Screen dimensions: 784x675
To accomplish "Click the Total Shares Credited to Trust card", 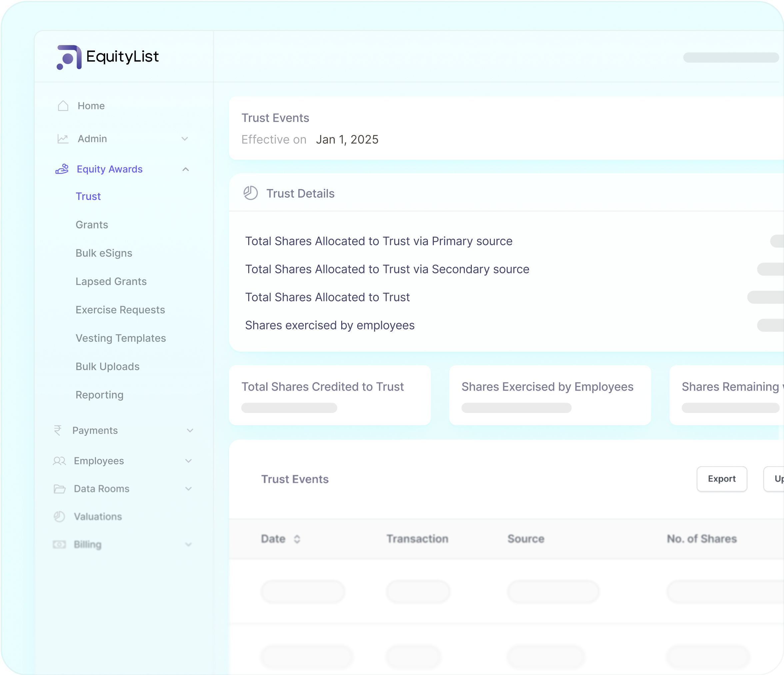I will (x=330, y=395).
